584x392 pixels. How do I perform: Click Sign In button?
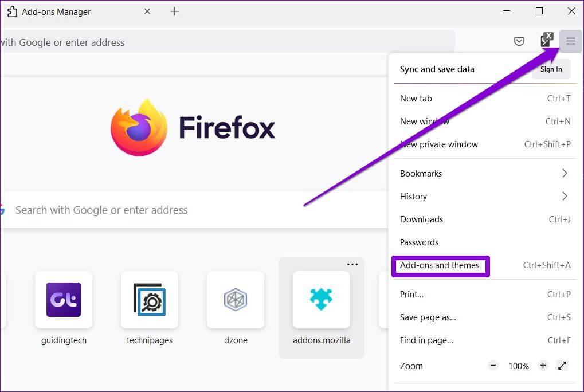551,69
